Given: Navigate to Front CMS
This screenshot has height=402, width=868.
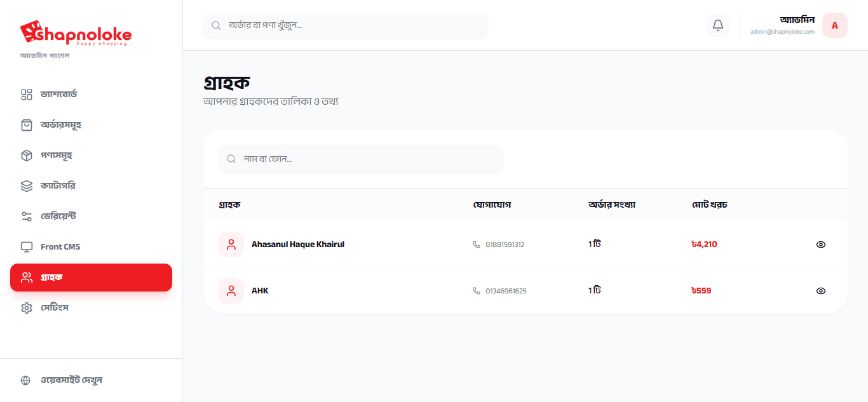Looking at the screenshot, I should click(60, 247).
